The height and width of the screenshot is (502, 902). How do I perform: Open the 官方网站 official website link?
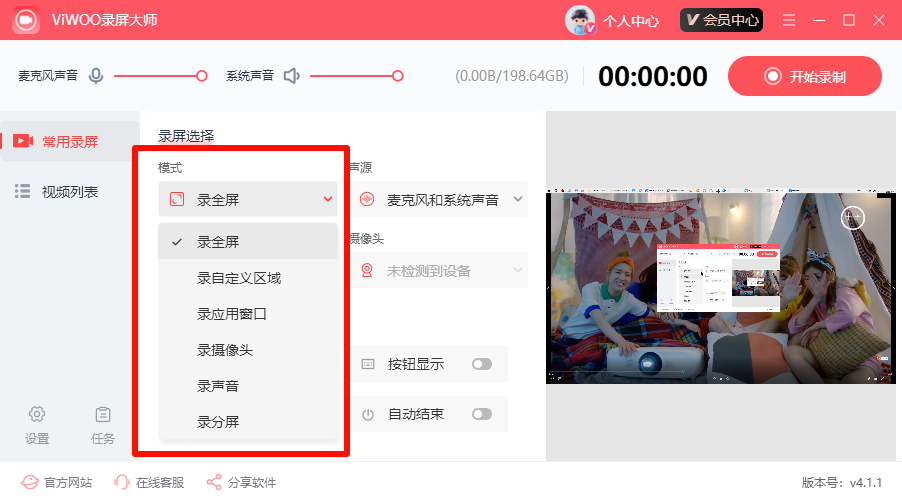57,482
